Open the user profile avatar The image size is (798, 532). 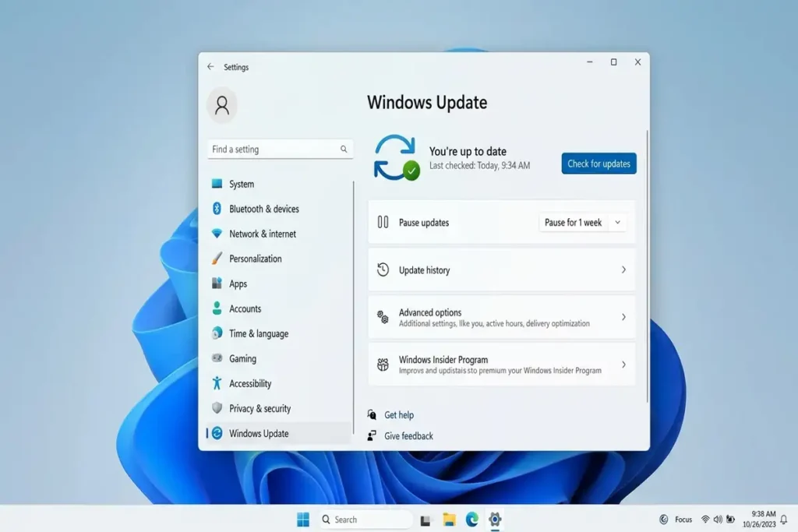222,105
